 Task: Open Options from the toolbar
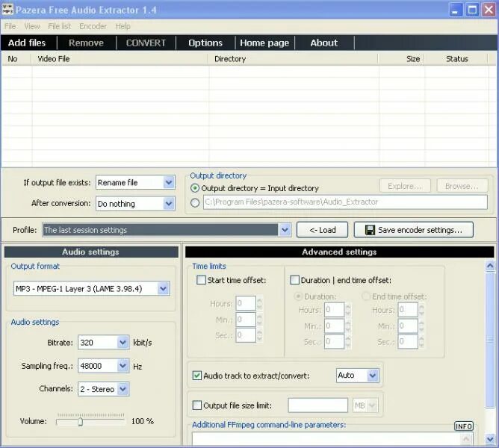(205, 43)
